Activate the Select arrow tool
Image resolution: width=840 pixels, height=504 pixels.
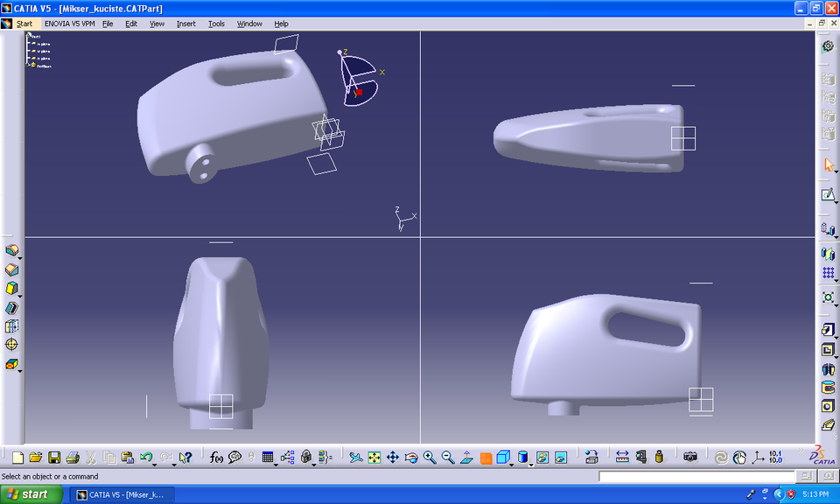pos(828,164)
